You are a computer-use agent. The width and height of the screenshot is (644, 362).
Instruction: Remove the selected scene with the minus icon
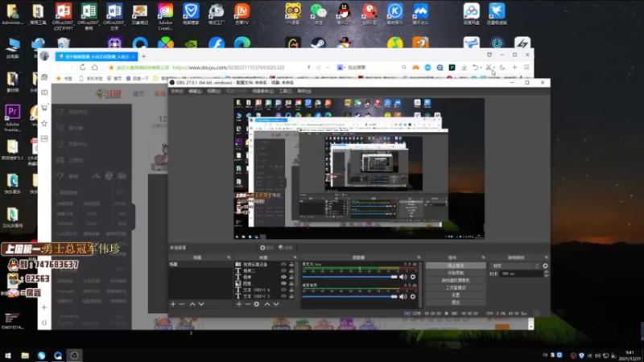click(182, 304)
